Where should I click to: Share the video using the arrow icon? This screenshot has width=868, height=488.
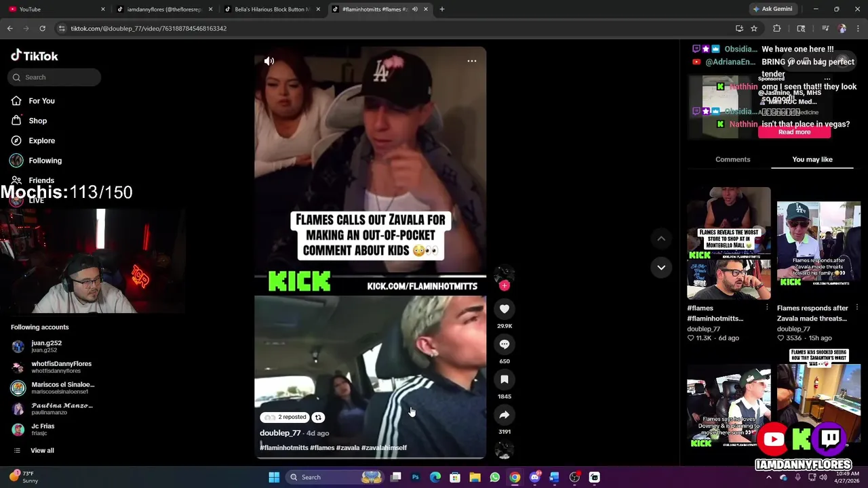[x=504, y=415]
